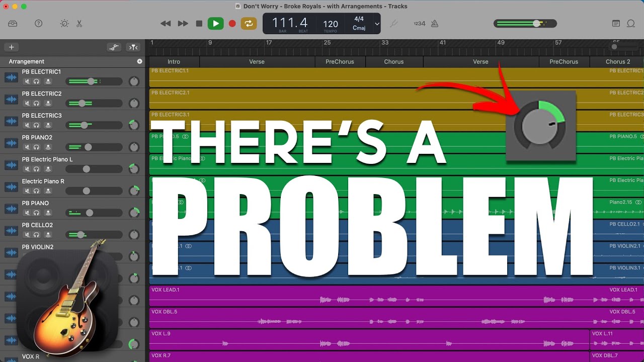The width and height of the screenshot is (644, 362).
Task: Open the Tuner icon
Action: tap(394, 24)
